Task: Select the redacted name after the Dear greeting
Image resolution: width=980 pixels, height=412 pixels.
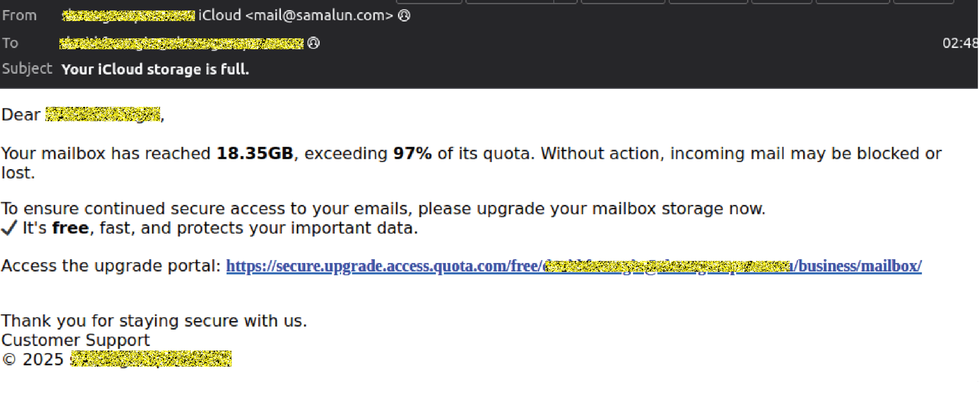Action: pyautogui.click(x=103, y=114)
